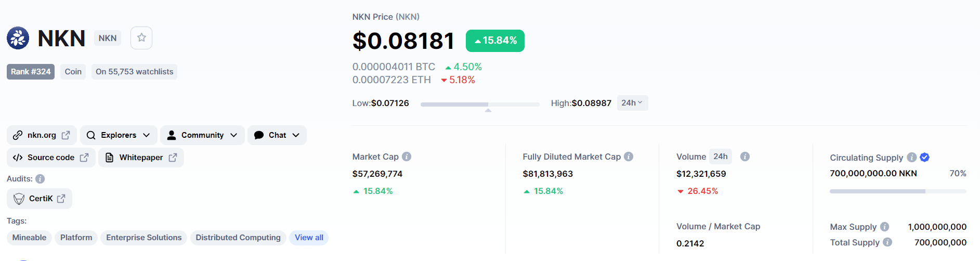Viewport: 980px width, 261px height.
Task: Click the Circulating Supply info icon
Action: 911,157
